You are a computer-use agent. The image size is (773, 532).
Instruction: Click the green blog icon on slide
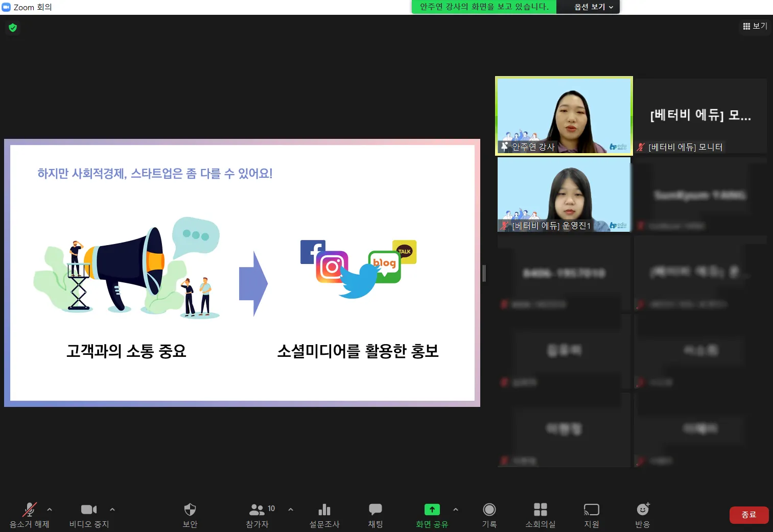385,266
